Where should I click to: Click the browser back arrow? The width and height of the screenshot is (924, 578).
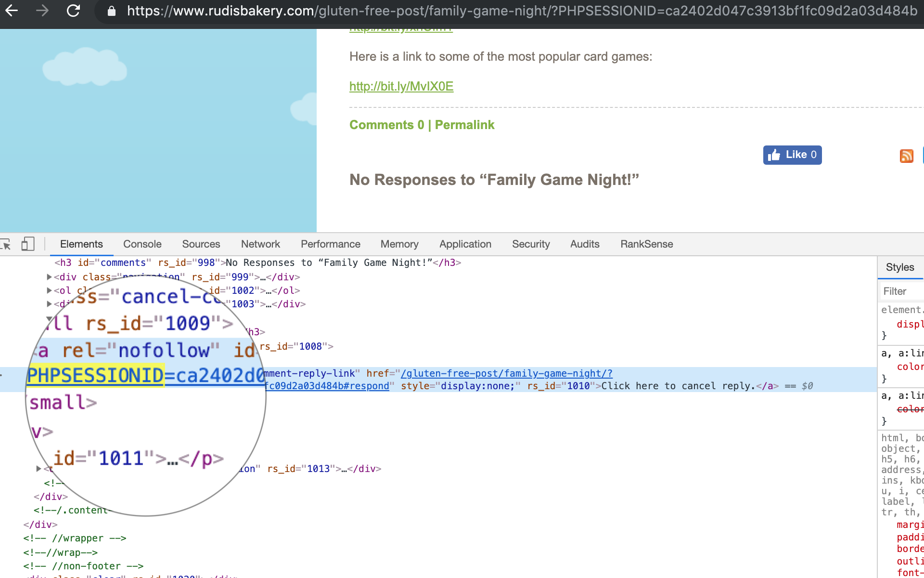pyautogui.click(x=12, y=11)
